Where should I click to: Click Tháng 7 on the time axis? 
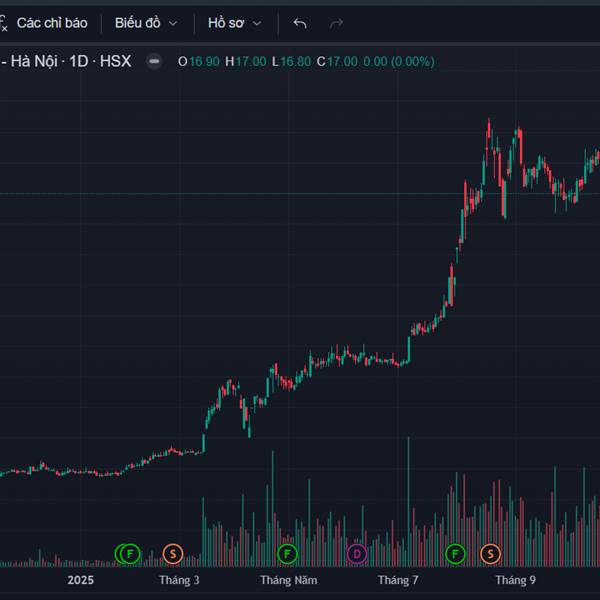398,580
